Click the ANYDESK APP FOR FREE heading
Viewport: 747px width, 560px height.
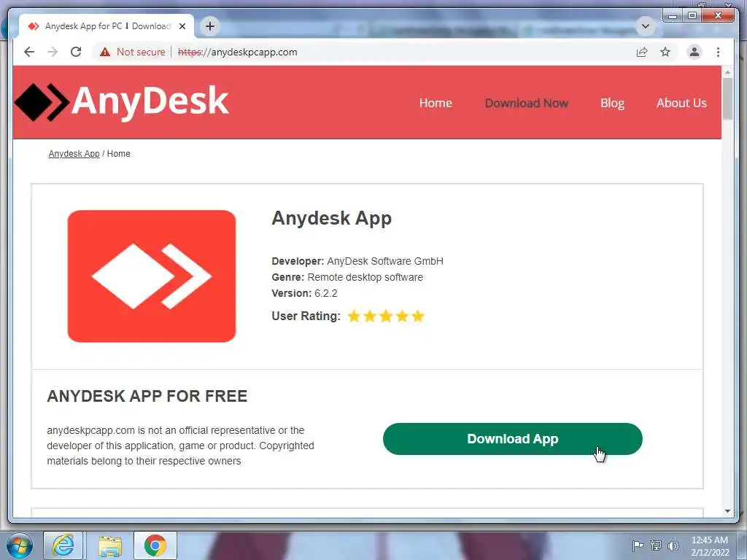(147, 396)
